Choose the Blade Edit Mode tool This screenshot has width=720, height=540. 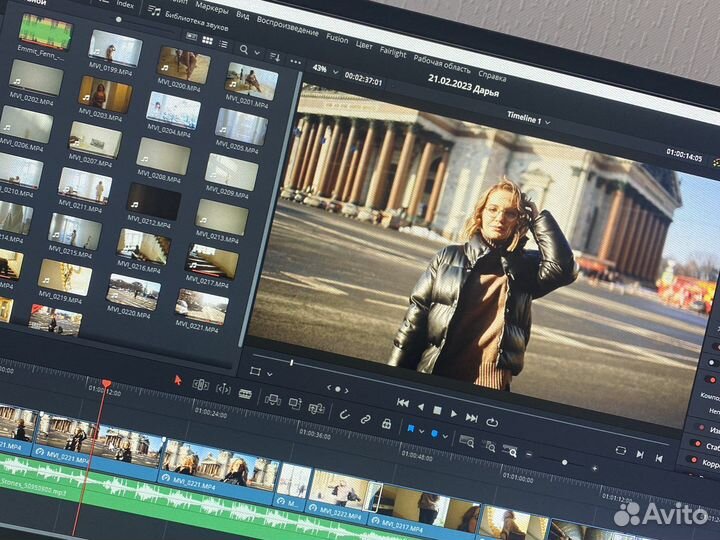(x=245, y=393)
